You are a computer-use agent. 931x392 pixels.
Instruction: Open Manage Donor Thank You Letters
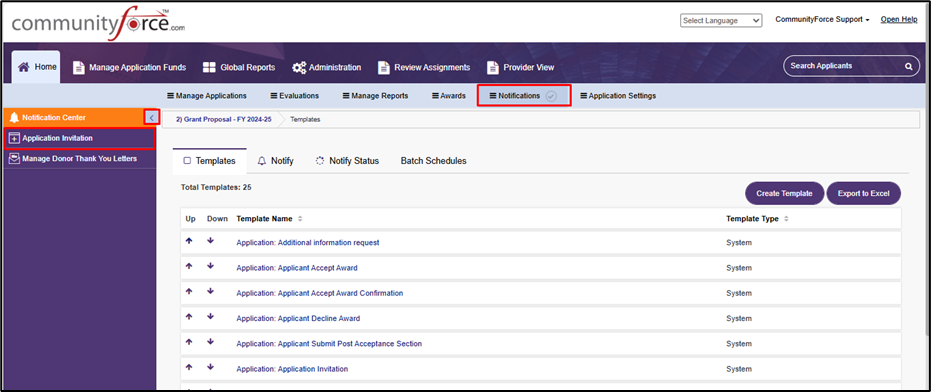pyautogui.click(x=80, y=159)
